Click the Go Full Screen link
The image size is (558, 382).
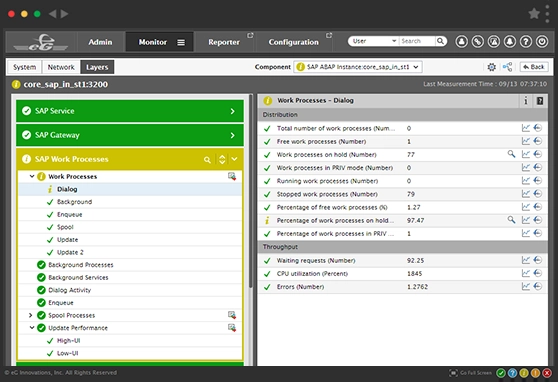[471, 373]
